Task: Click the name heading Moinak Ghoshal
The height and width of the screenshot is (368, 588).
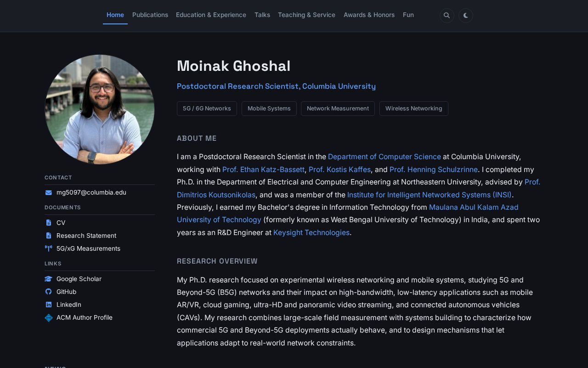Action: coord(233,66)
